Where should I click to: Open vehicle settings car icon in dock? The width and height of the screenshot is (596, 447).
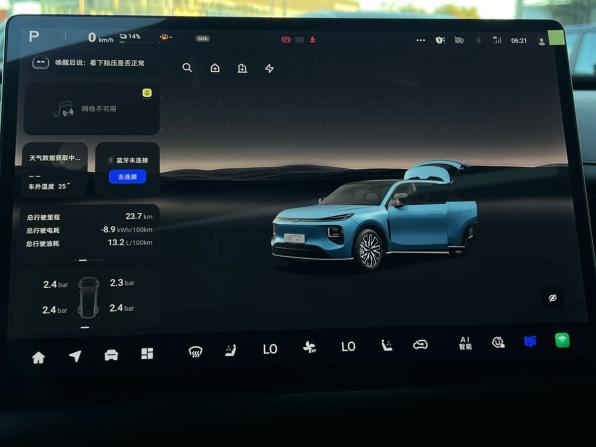111,355
